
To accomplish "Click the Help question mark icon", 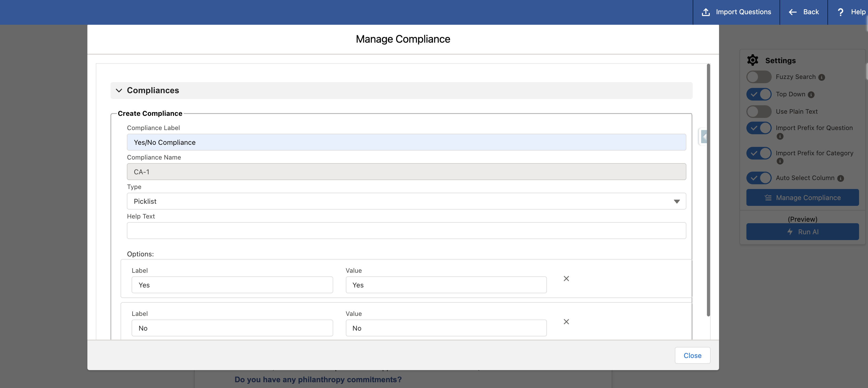I will 840,12.
